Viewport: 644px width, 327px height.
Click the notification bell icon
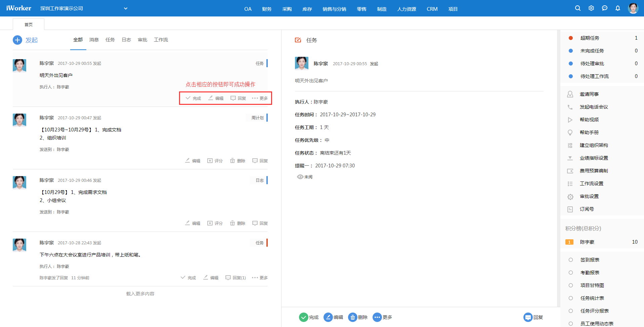tap(617, 8)
